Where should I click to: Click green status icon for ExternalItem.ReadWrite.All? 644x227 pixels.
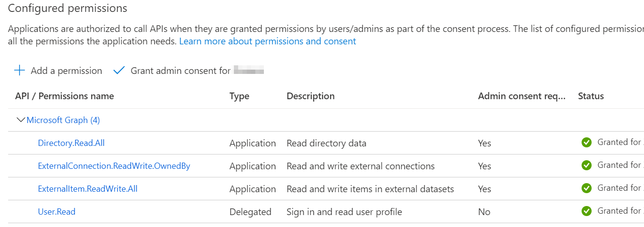[x=586, y=188]
